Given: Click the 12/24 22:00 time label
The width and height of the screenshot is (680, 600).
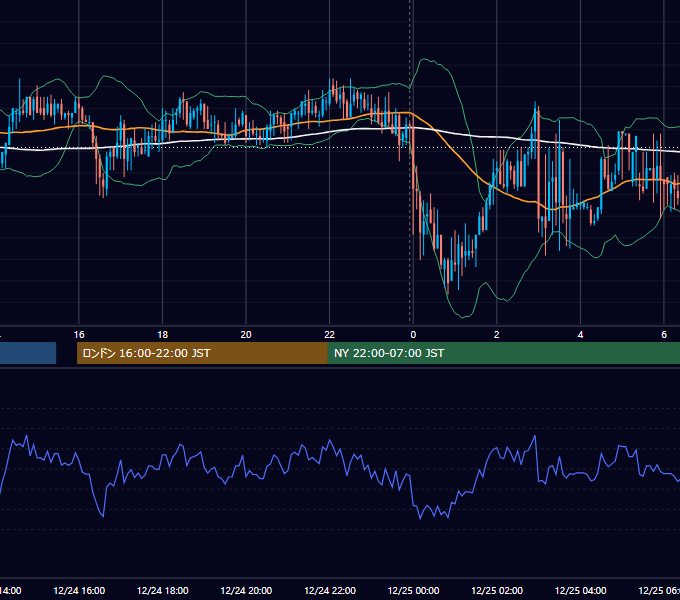Looking at the screenshot, I should coord(330,590).
